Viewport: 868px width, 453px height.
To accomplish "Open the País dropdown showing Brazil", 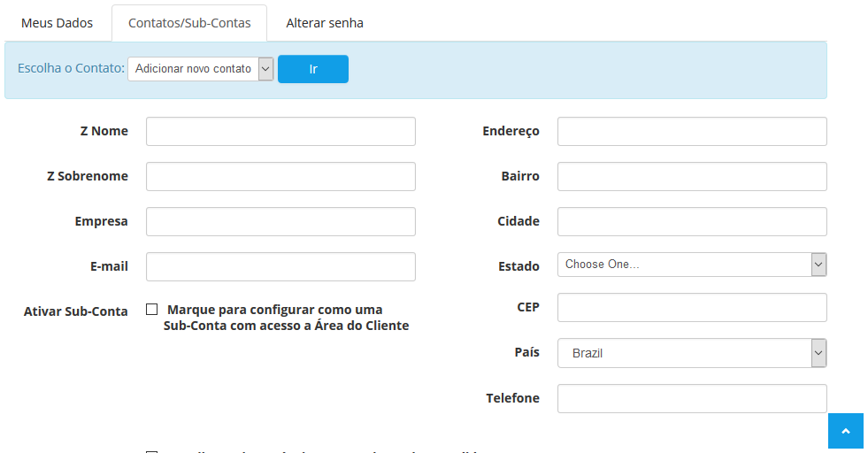I will click(691, 353).
